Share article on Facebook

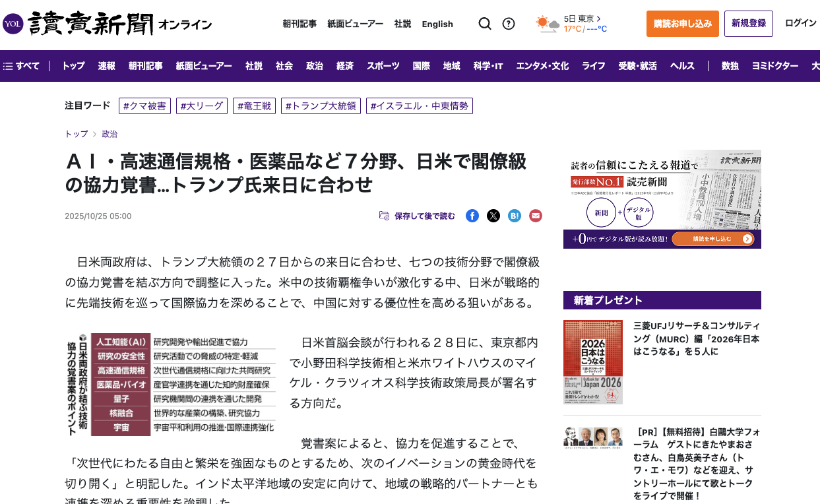coord(472,216)
